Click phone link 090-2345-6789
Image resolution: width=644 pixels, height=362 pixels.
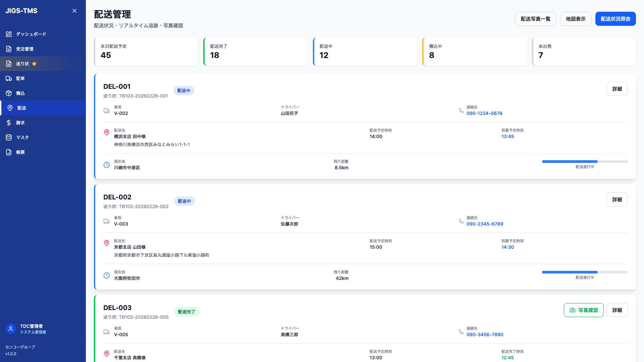click(x=484, y=224)
